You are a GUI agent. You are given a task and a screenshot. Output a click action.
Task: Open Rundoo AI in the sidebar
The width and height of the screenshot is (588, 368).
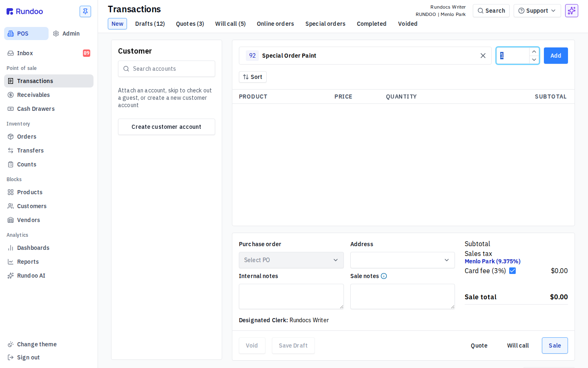coord(49,276)
